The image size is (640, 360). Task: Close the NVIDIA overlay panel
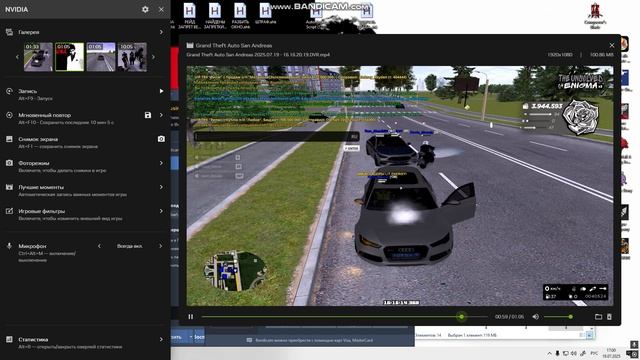tap(161, 9)
